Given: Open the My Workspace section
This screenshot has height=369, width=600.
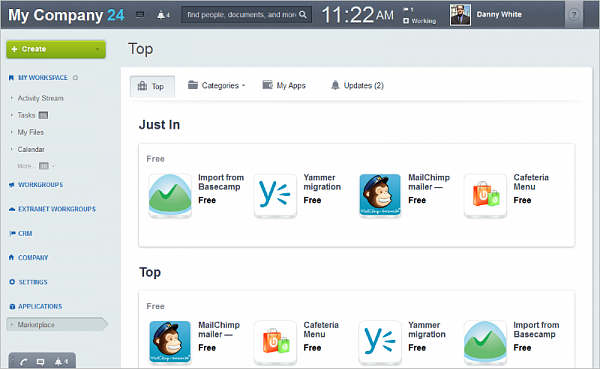Looking at the screenshot, I should click(42, 78).
